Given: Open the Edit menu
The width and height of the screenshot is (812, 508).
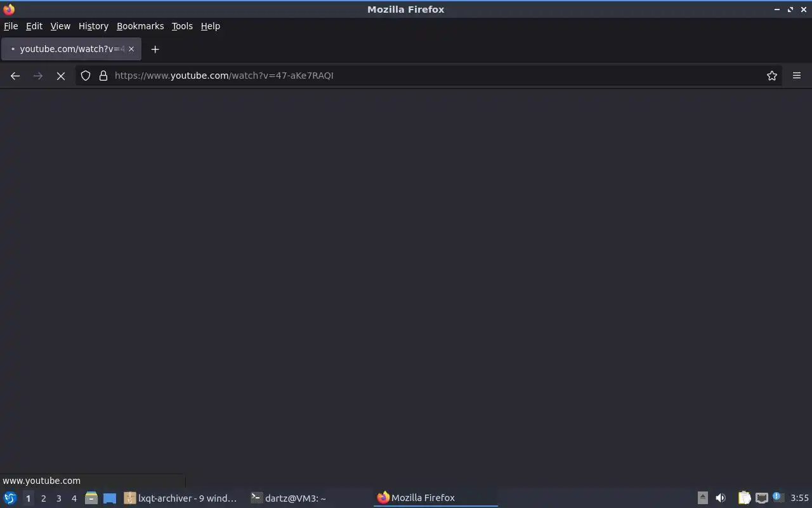Looking at the screenshot, I should point(34,26).
